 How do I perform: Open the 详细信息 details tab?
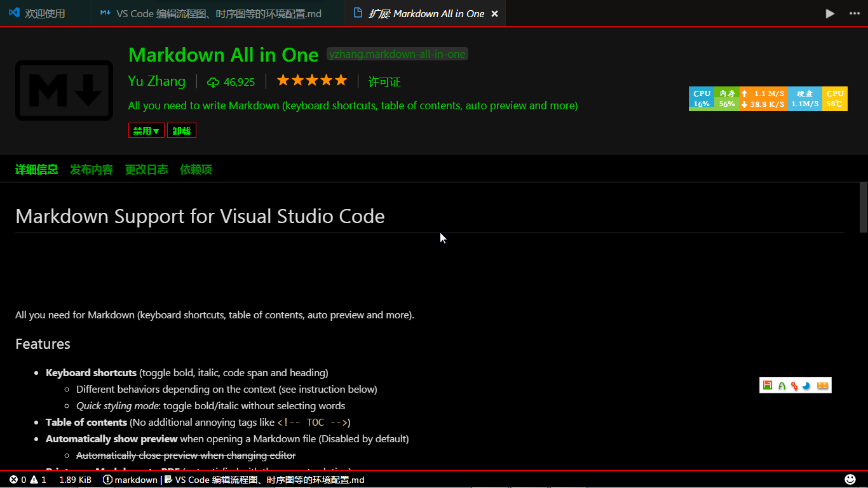(x=37, y=169)
